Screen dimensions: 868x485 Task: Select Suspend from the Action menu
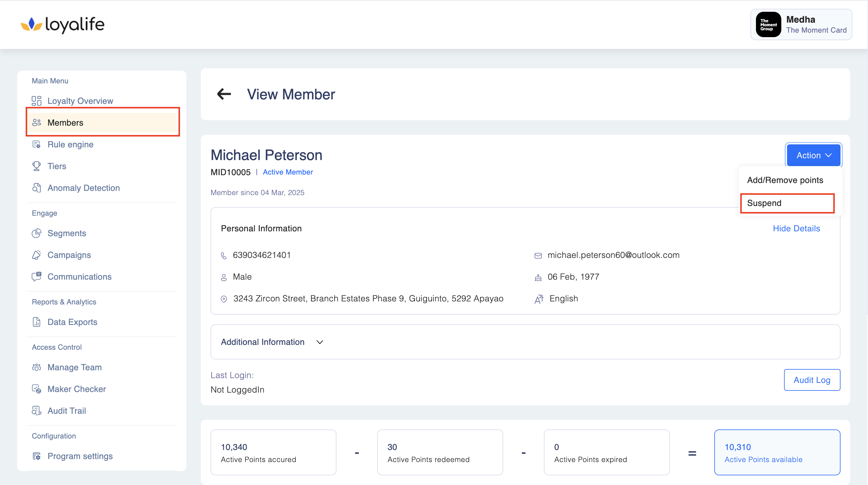coord(787,203)
